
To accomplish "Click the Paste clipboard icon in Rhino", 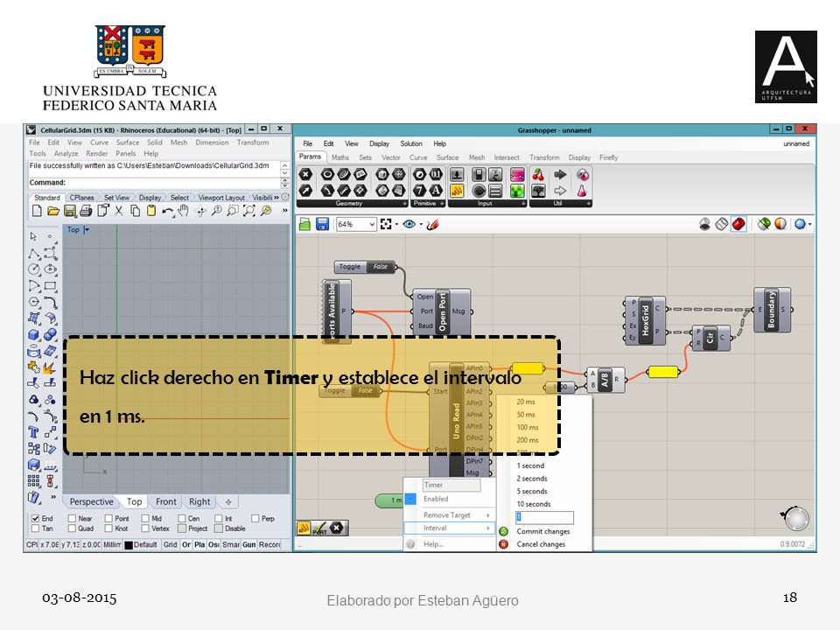I will (x=151, y=211).
